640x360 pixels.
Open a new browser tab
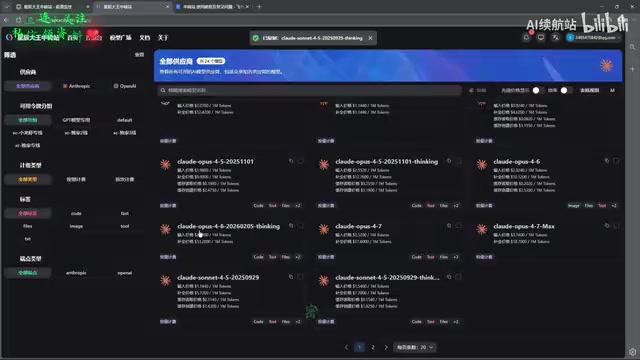click(259, 7)
